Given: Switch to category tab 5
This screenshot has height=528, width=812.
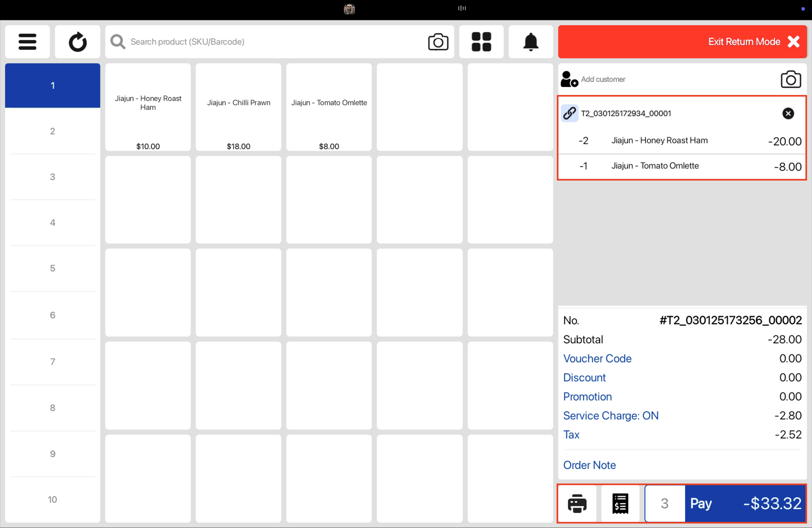Looking at the screenshot, I should 52,268.
